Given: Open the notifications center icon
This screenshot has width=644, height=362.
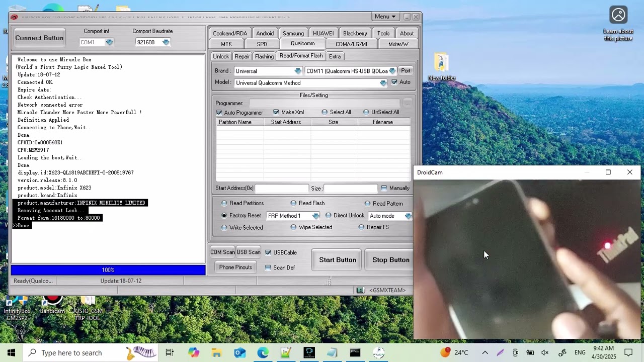Looking at the screenshot, I should pyautogui.click(x=628, y=352).
